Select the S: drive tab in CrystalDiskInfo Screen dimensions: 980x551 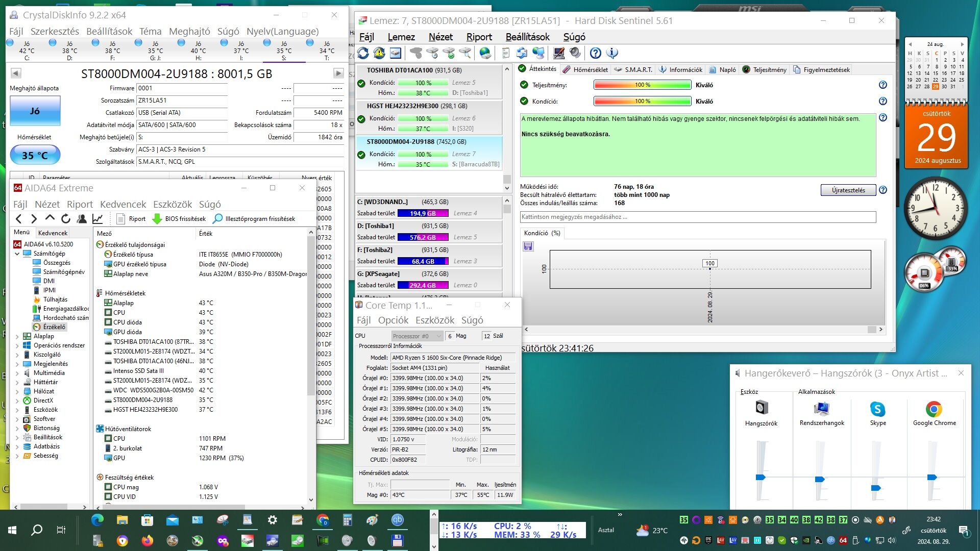(284, 51)
